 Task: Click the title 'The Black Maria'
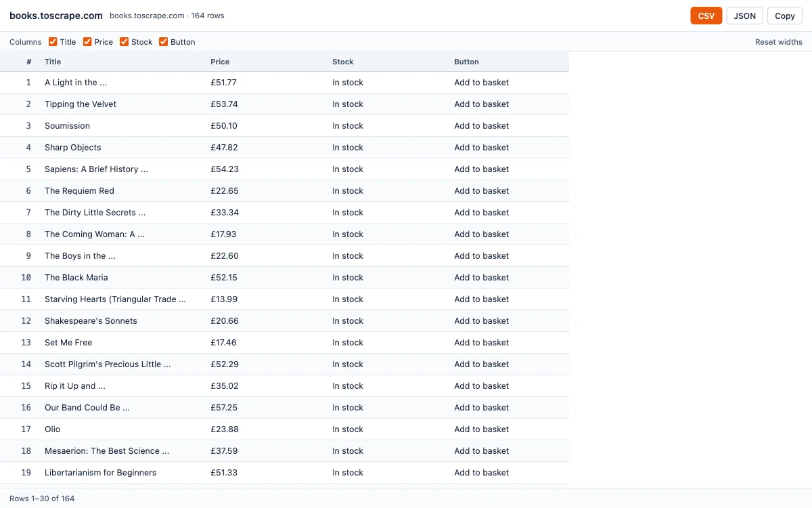pos(76,278)
